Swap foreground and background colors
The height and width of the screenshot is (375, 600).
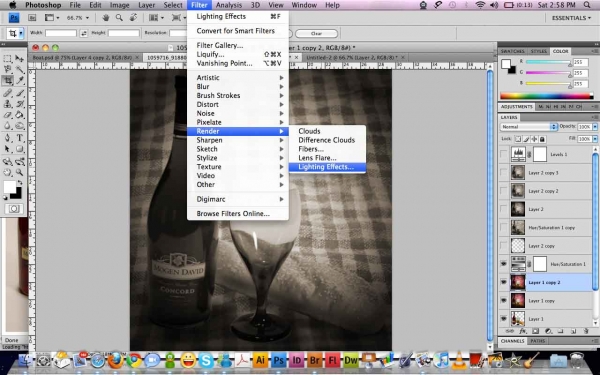pos(20,183)
